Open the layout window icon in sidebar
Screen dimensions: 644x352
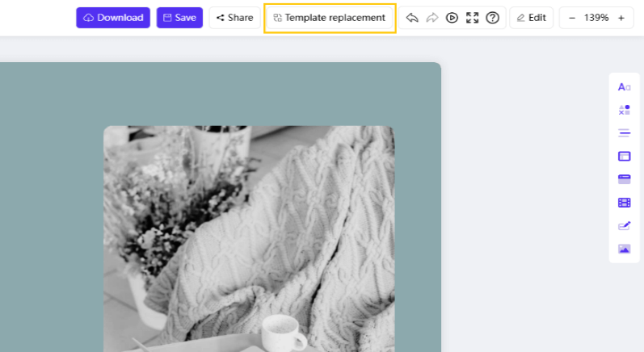tap(624, 156)
